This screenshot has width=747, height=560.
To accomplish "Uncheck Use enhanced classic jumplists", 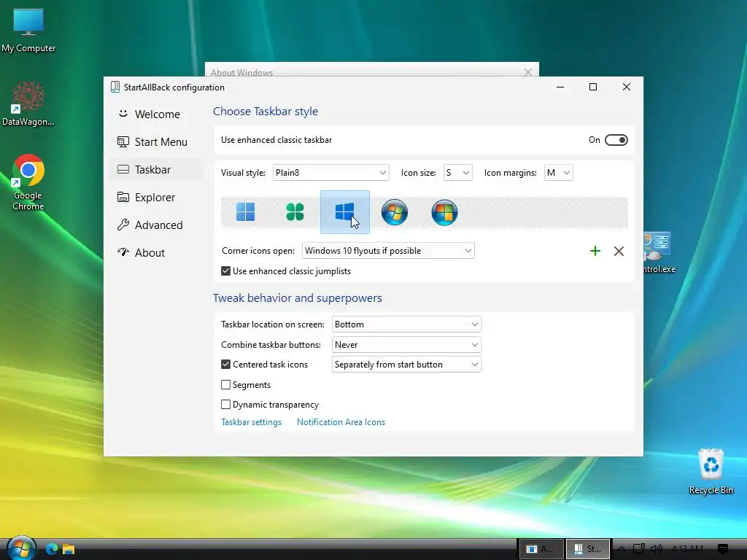I will tap(226, 271).
